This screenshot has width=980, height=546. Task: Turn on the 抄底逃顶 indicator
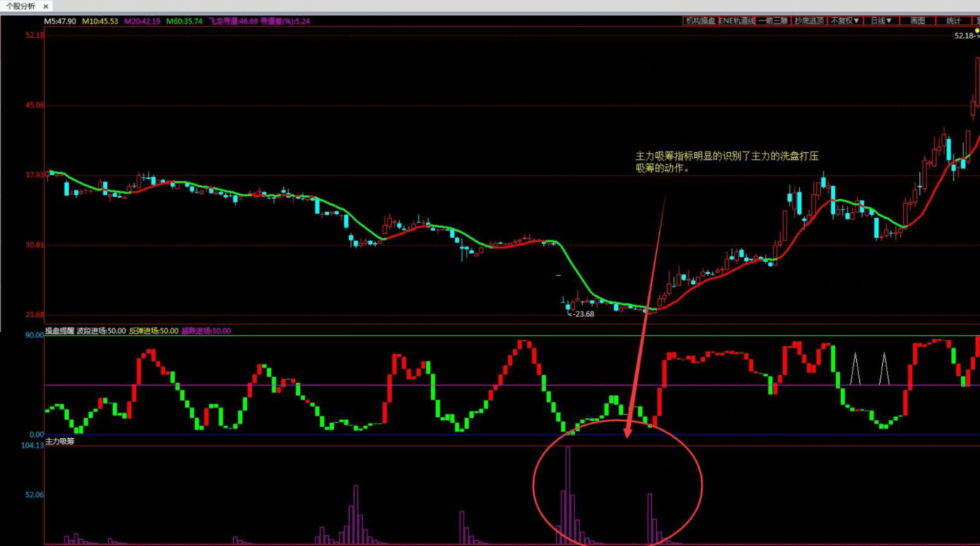809,21
